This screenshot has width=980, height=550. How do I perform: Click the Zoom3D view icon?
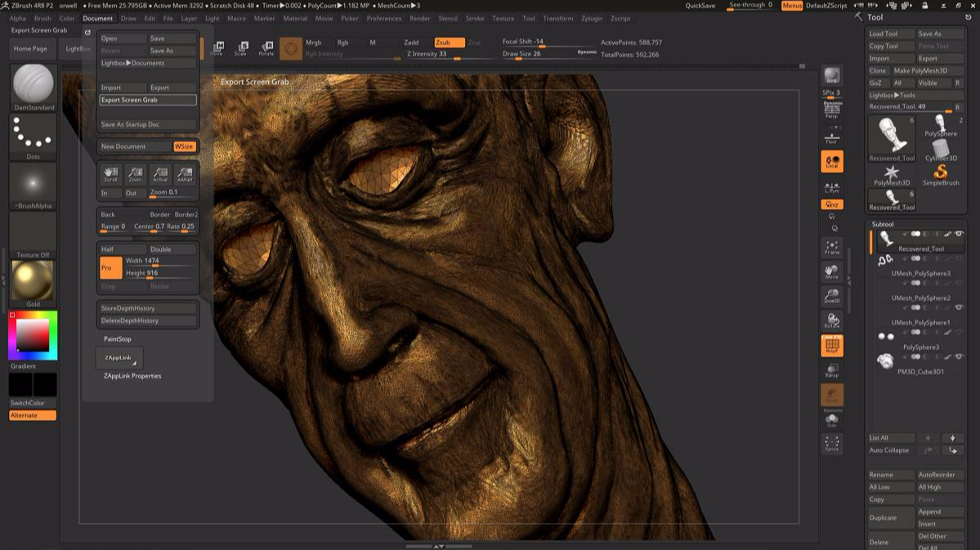(x=832, y=297)
